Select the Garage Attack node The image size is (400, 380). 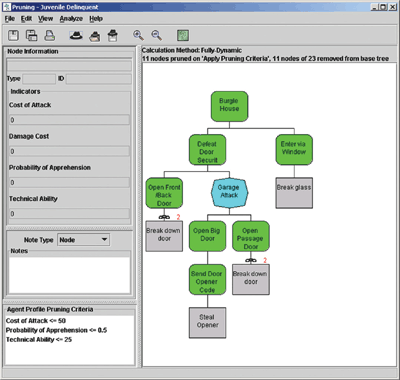tap(229, 193)
